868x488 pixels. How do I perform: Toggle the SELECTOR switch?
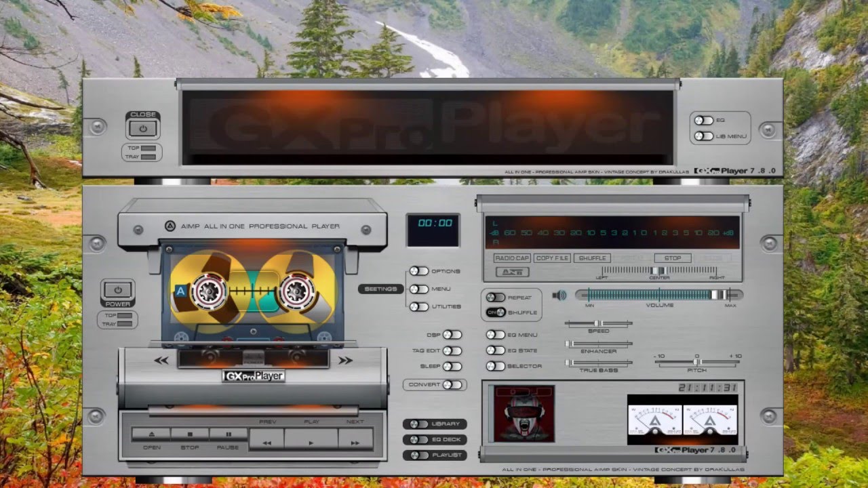(496, 366)
